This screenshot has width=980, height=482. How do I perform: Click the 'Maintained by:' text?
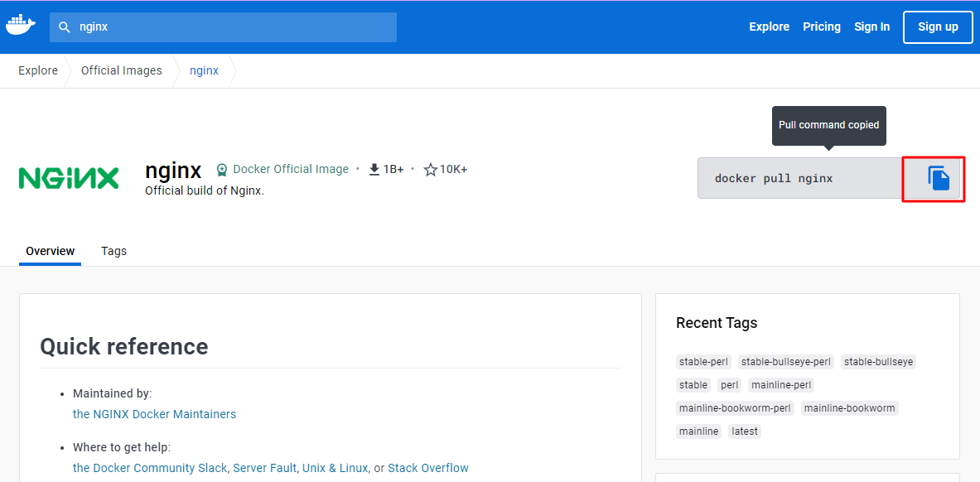pyautogui.click(x=113, y=394)
